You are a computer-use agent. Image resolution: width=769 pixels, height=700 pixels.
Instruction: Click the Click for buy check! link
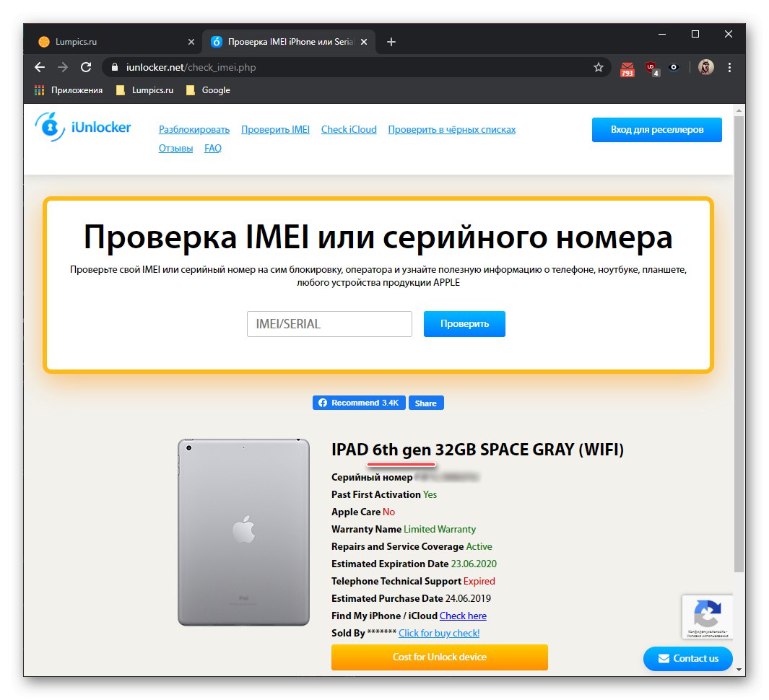coord(439,633)
